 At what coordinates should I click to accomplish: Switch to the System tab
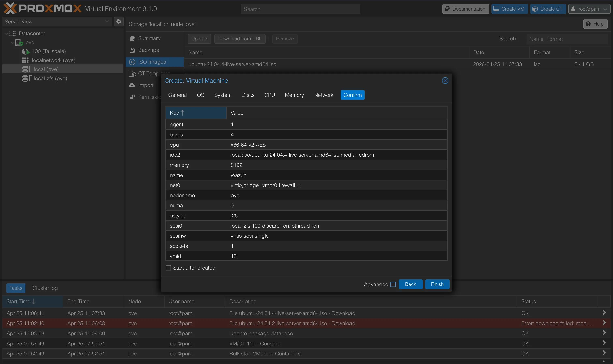[x=223, y=95]
